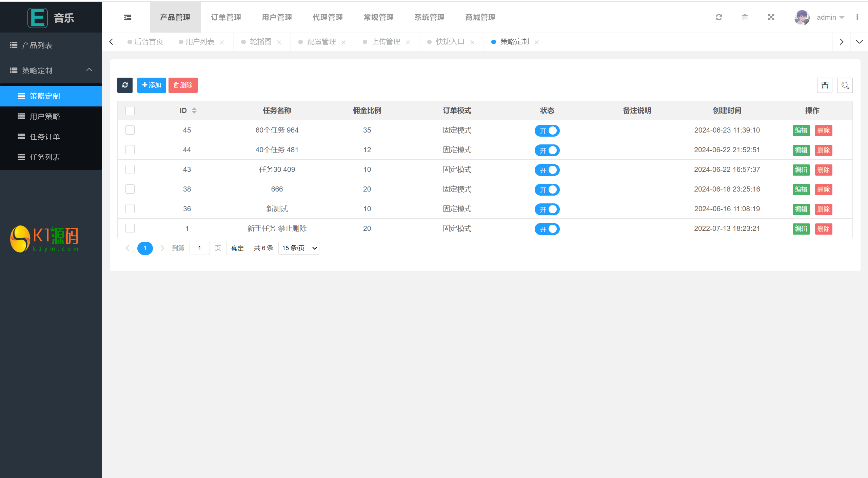Screen dimensions: 868x478
Task: Expand the admin user dropdown
Action: coord(830,17)
